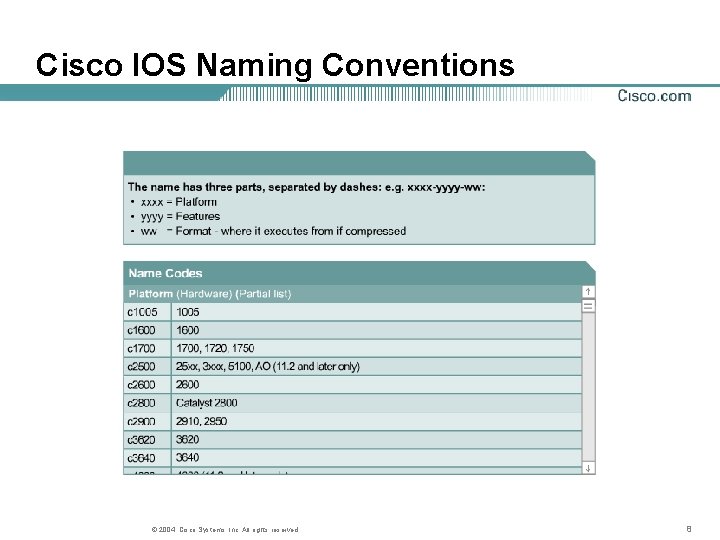
Task: Click the 'xxxx = Platform' bullet line
Action: (173, 202)
